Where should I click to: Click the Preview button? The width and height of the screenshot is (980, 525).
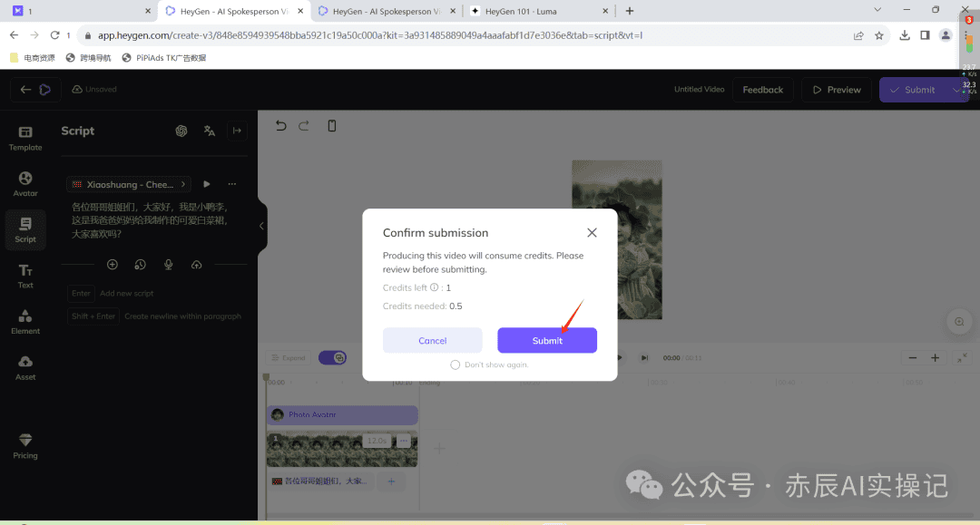835,89
